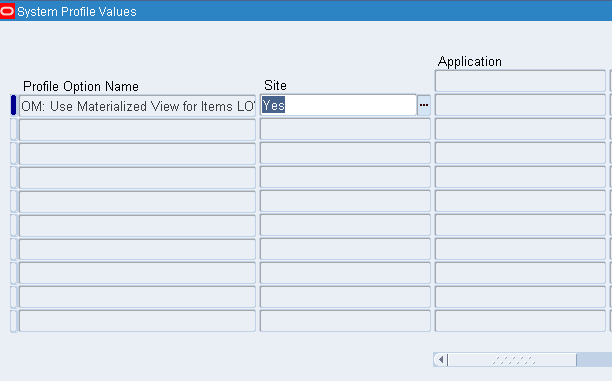Screen dimensions: 612x381
Task: Select the third row Profile Option Name field
Action: (x=137, y=153)
